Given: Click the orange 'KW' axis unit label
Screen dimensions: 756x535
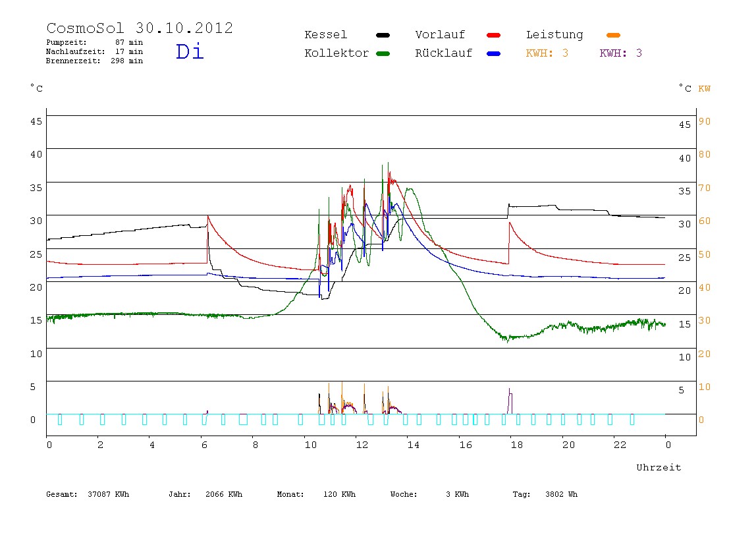Looking at the screenshot, I should (705, 89).
